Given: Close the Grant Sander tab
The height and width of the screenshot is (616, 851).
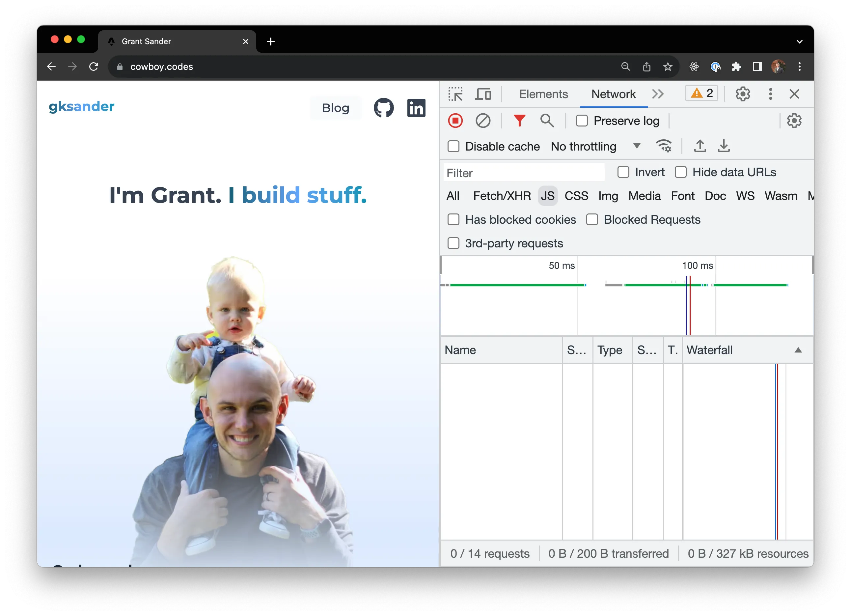Looking at the screenshot, I should (245, 41).
